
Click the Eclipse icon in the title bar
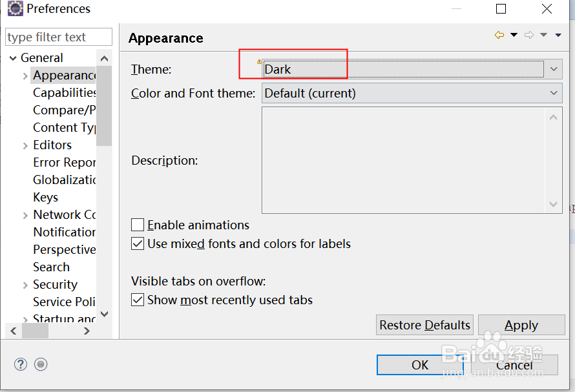click(x=15, y=9)
